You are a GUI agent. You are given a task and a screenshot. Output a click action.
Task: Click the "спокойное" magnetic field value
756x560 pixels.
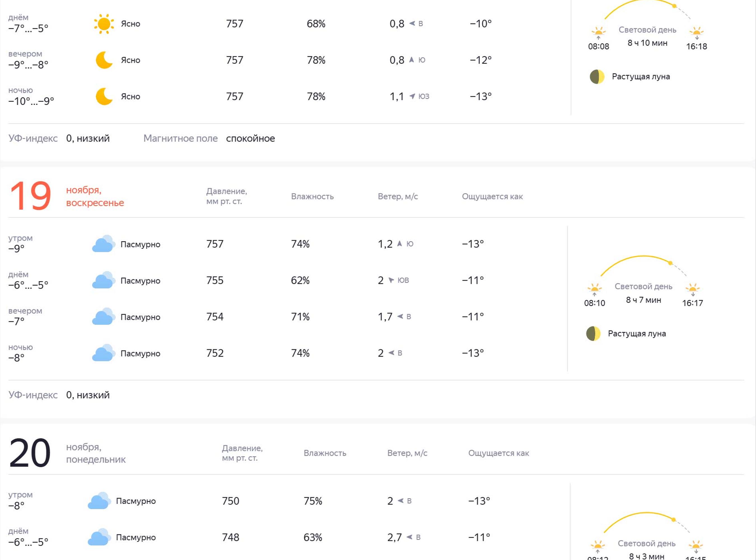250,138
